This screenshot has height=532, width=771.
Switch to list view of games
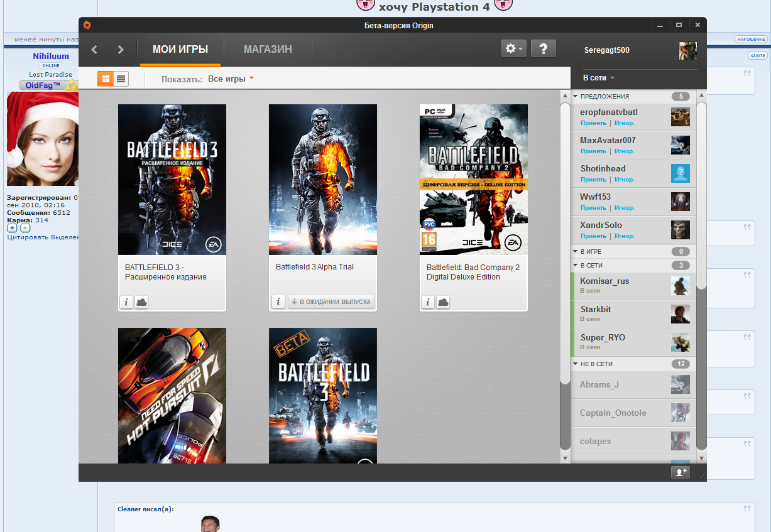[121, 79]
